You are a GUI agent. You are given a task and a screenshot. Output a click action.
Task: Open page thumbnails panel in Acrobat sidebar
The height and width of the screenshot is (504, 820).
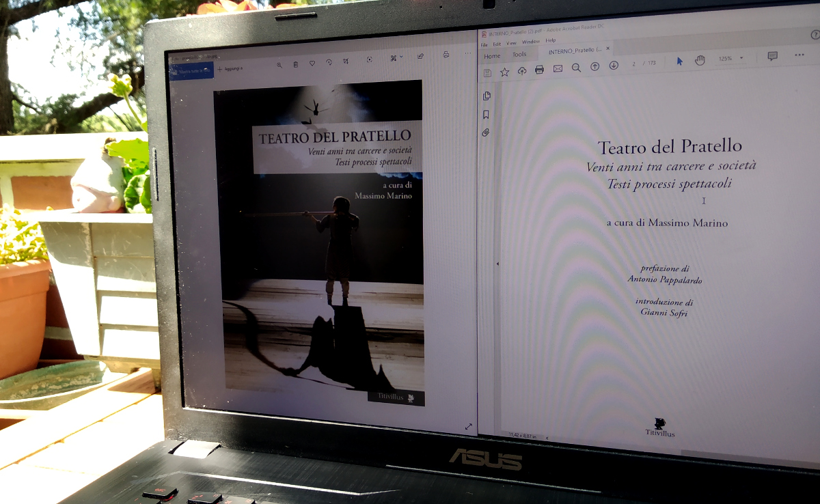pyautogui.click(x=487, y=96)
